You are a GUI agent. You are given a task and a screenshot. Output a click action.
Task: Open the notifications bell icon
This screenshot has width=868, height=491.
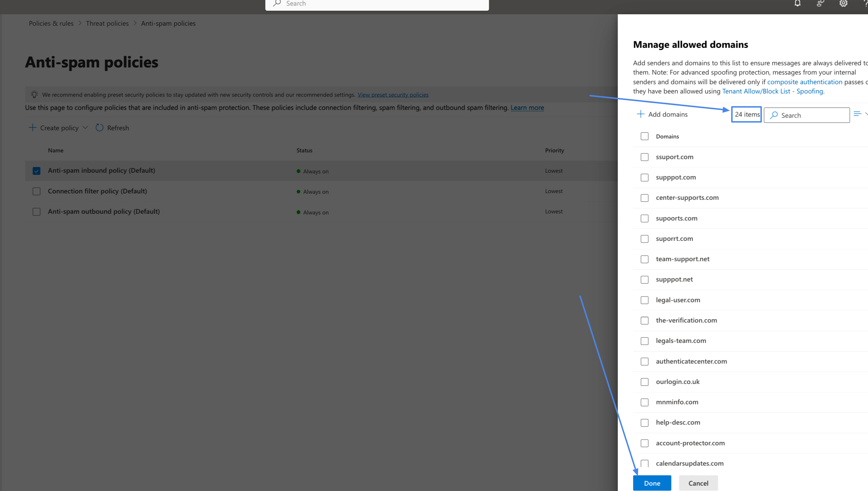pyautogui.click(x=798, y=3)
